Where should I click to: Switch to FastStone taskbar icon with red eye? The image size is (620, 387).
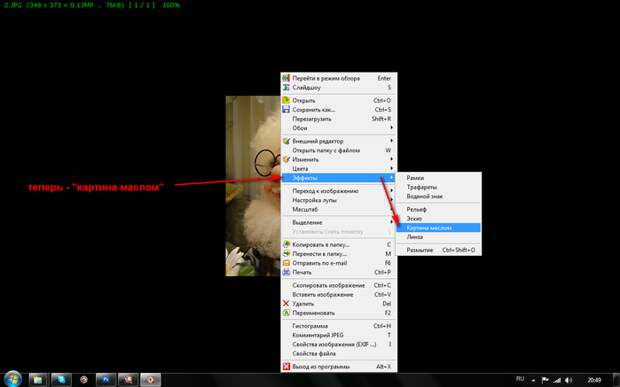[151, 379]
